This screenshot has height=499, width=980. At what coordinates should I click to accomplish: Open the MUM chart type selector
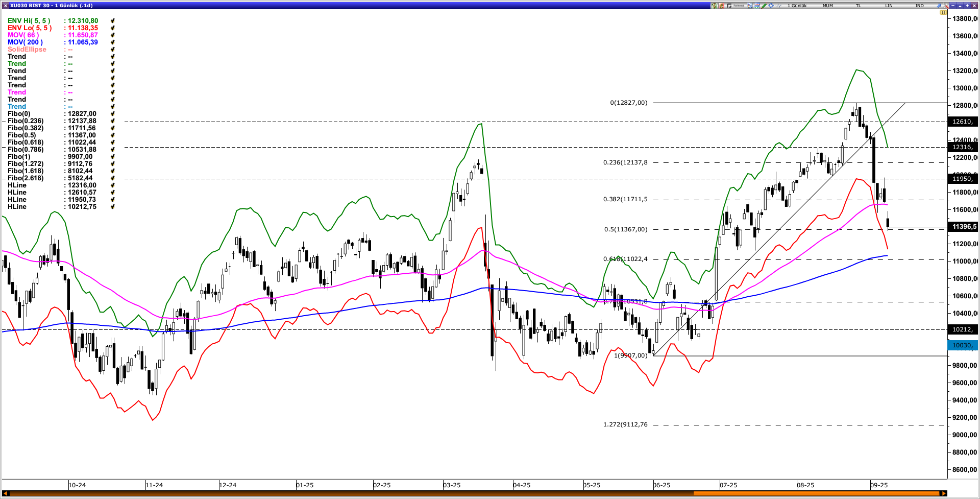pyautogui.click(x=827, y=6)
